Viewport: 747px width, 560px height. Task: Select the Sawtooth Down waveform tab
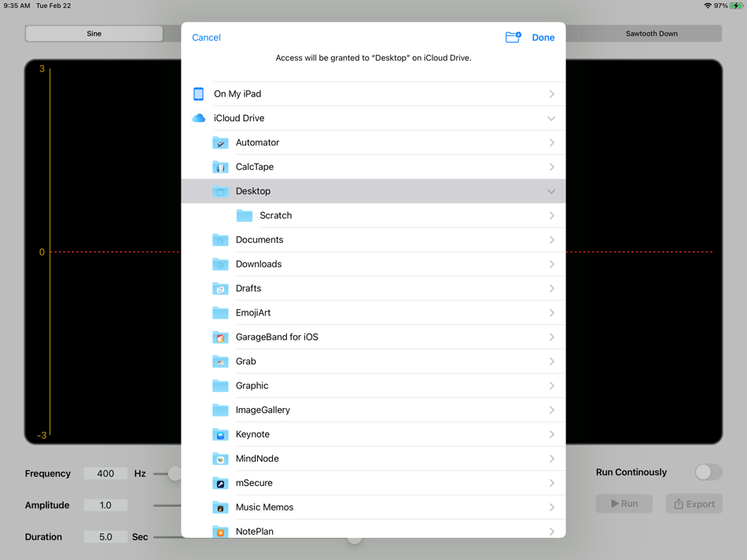pyautogui.click(x=651, y=33)
